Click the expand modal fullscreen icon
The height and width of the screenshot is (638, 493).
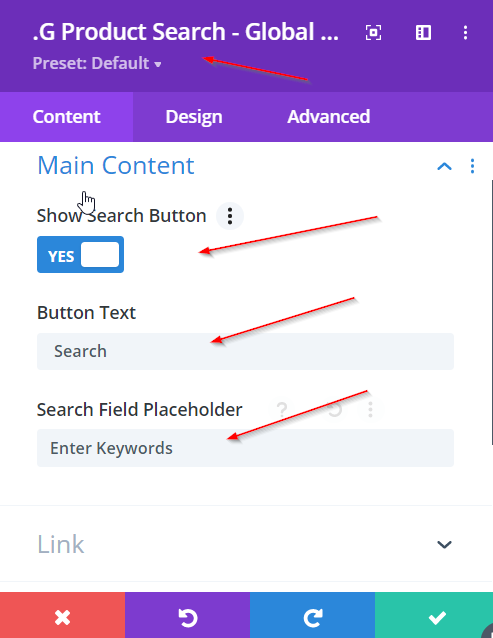pyautogui.click(x=373, y=33)
